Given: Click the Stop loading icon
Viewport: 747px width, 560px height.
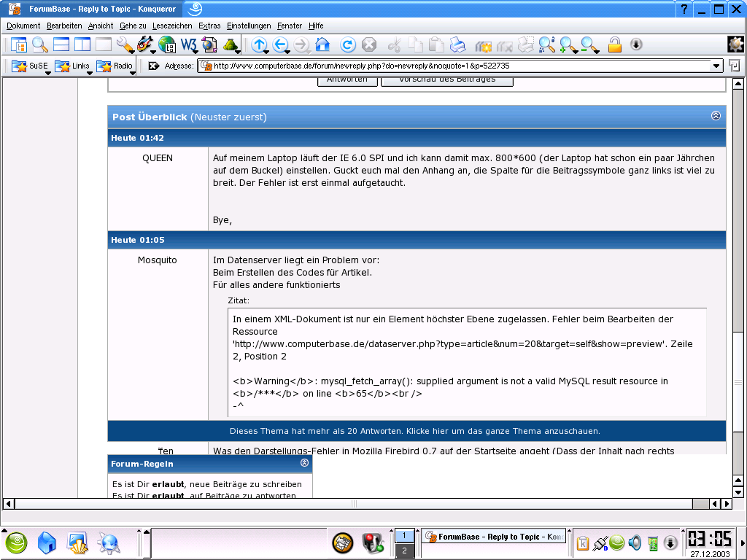Looking at the screenshot, I should [x=369, y=44].
